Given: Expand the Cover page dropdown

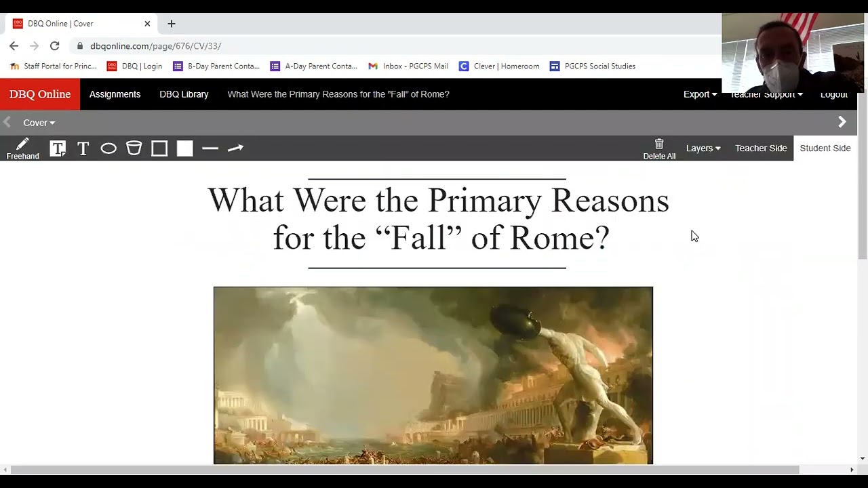Looking at the screenshot, I should pyautogui.click(x=39, y=123).
